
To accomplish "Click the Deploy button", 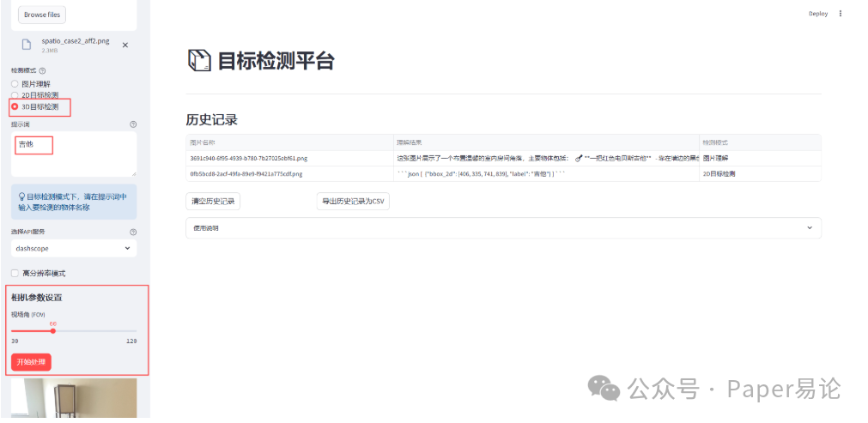I will tap(817, 14).
